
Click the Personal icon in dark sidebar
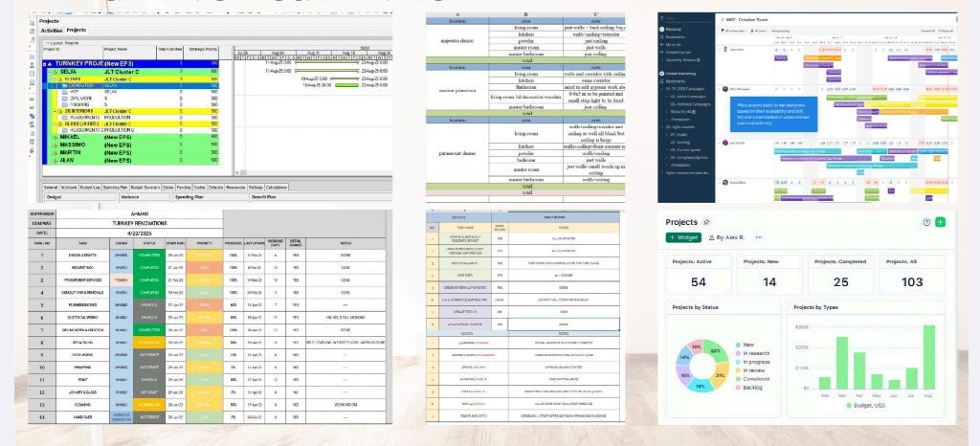coord(661,30)
